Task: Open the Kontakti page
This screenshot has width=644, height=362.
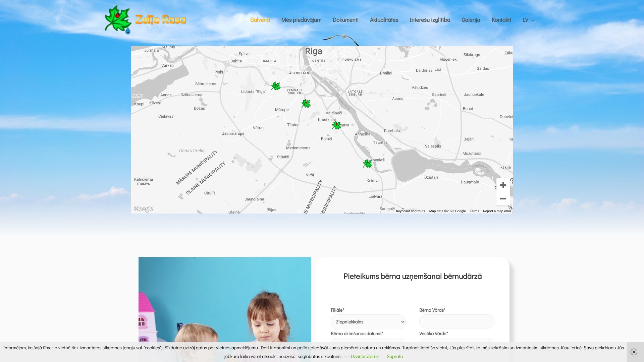Action: click(x=501, y=20)
